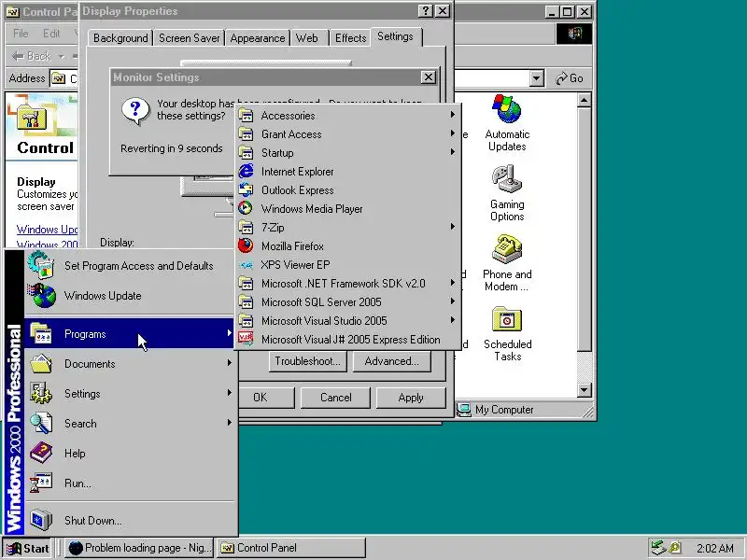Screen dimensions: 747x560
Task: Expand the Accessories submenu arrow
Action: coord(453,114)
